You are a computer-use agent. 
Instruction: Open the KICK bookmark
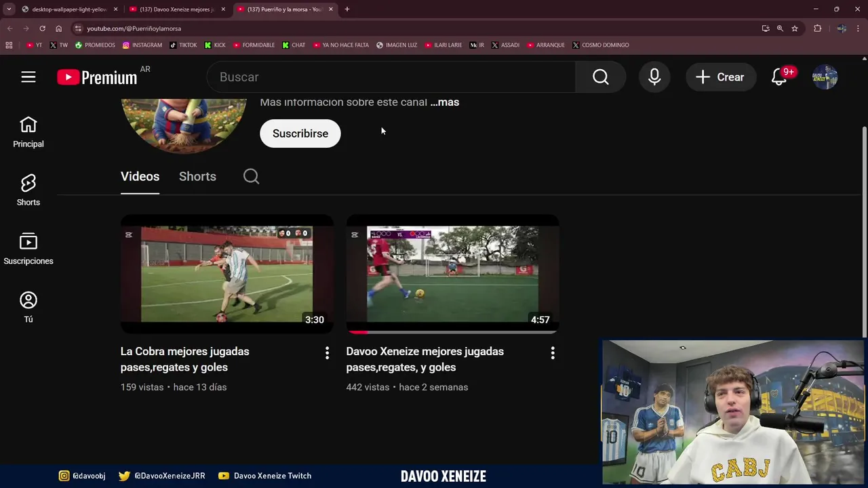(x=215, y=45)
